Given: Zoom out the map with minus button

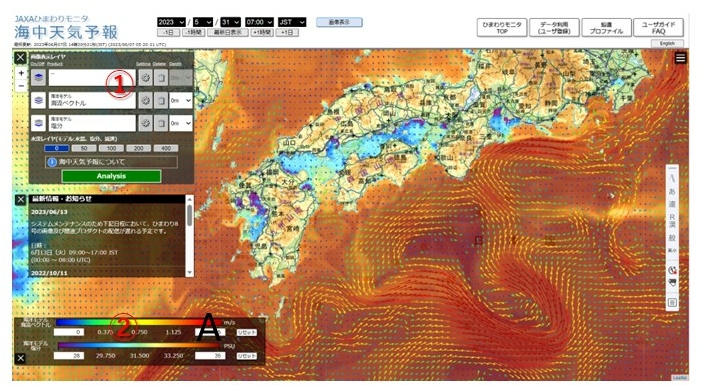Looking at the screenshot, I should pos(21,85).
